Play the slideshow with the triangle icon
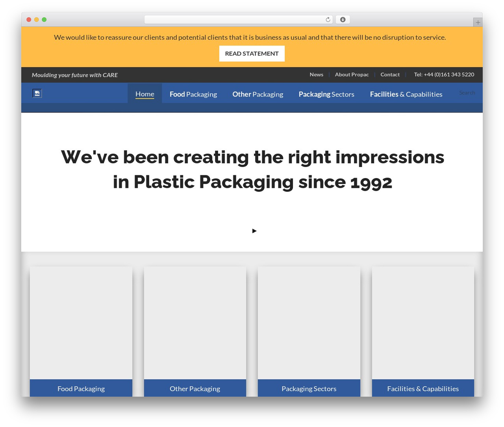Viewport: 504px width, 427px height. 254,231
